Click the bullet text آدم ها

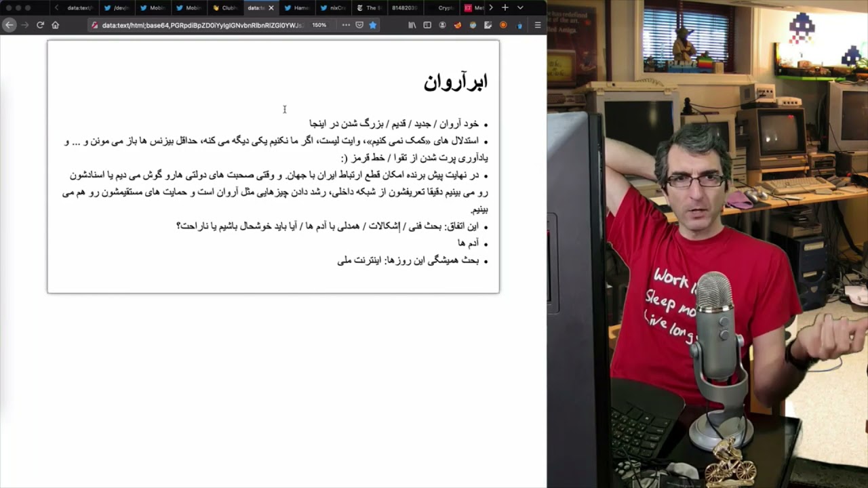(468, 243)
